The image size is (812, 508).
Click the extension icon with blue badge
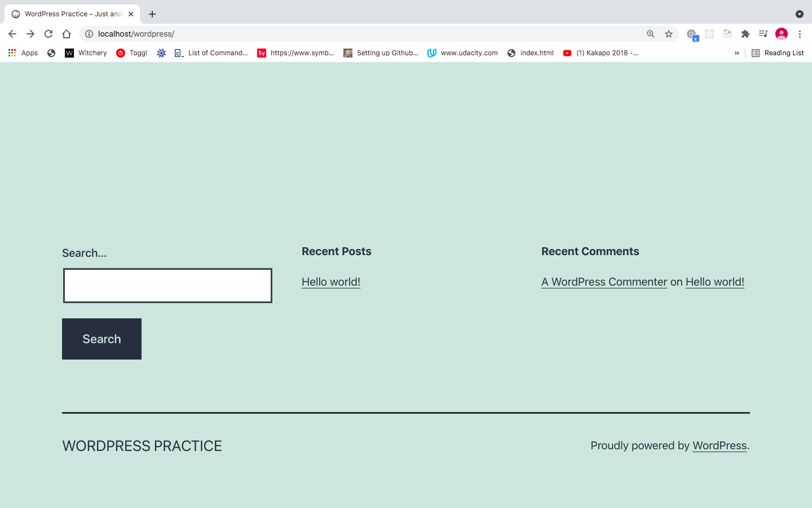click(x=692, y=34)
